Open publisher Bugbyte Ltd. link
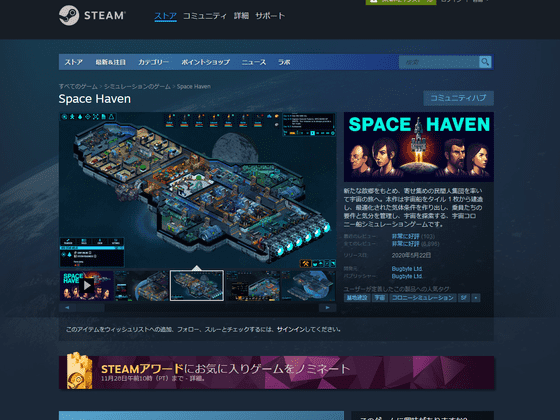This screenshot has height=420, width=560. tap(407, 276)
